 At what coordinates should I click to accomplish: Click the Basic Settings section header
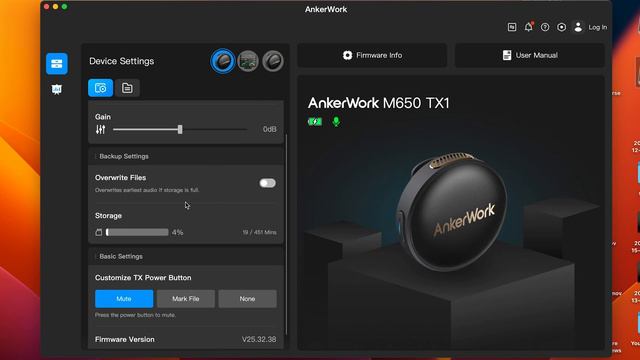point(186,256)
